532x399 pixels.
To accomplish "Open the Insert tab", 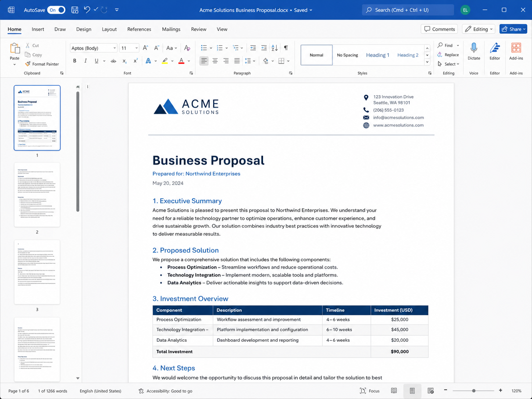I will 38,29.
